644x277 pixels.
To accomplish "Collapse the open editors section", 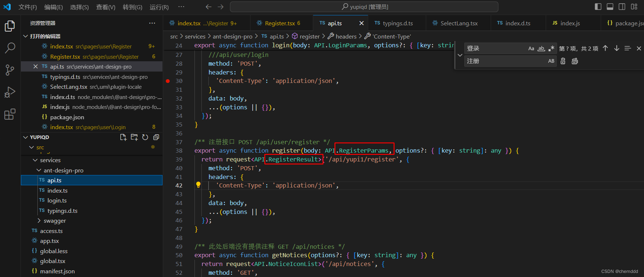I will pyautogui.click(x=25, y=36).
